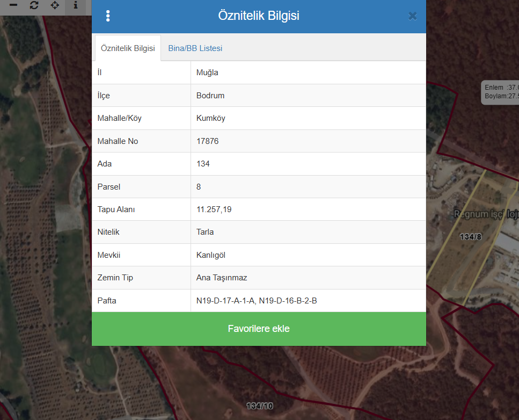This screenshot has width=519, height=420.
Task: Open the three-dot options menu
Action: tap(108, 16)
